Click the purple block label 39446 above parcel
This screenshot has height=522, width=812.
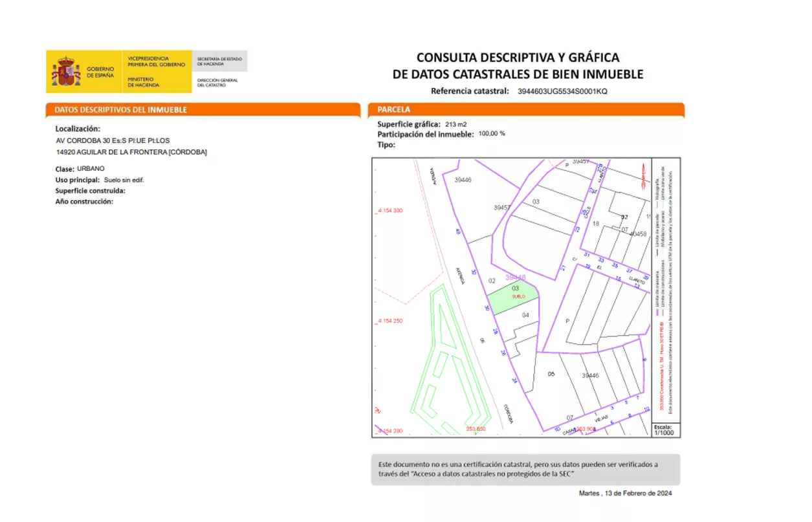tap(516, 277)
